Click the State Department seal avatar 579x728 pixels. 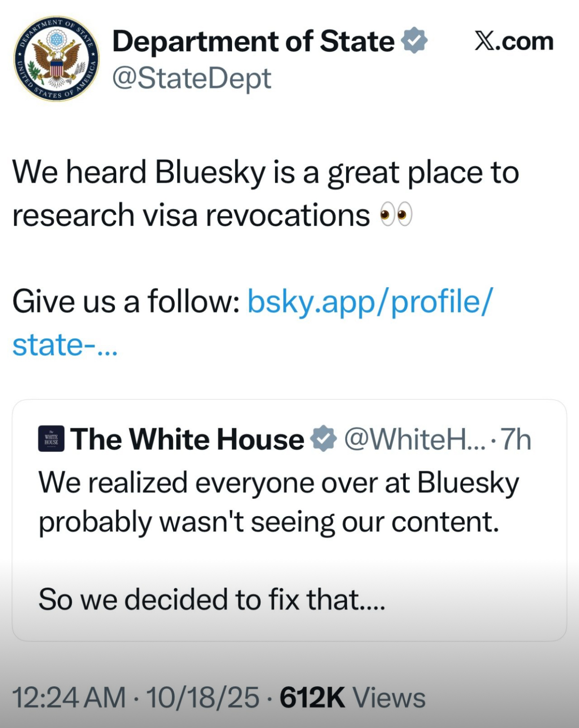(57, 58)
